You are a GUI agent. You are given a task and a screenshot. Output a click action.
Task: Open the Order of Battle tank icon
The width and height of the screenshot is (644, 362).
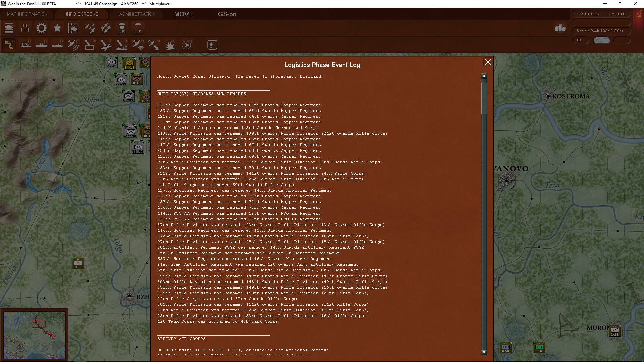pyautogui.click(x=9, y=28)
